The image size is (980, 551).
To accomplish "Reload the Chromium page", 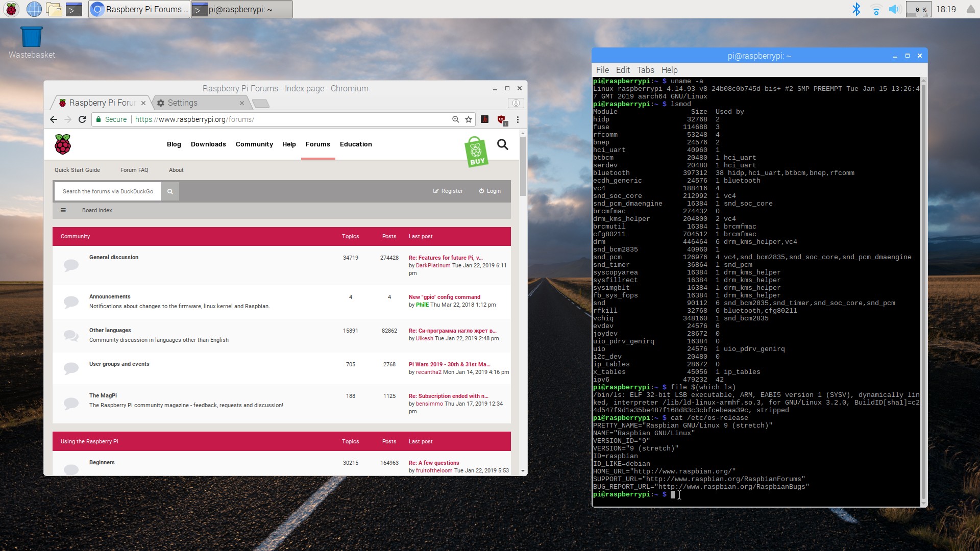I will 82,119.
